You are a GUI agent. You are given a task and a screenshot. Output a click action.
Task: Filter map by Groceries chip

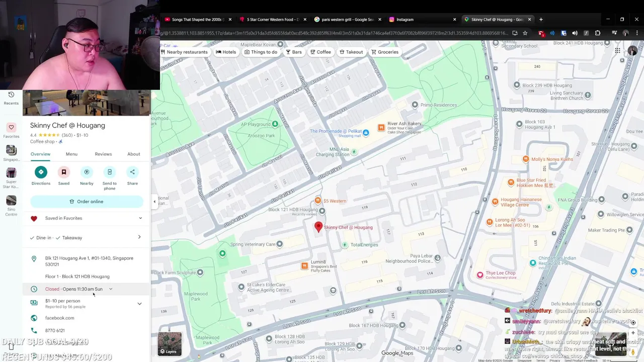[385, 52]
